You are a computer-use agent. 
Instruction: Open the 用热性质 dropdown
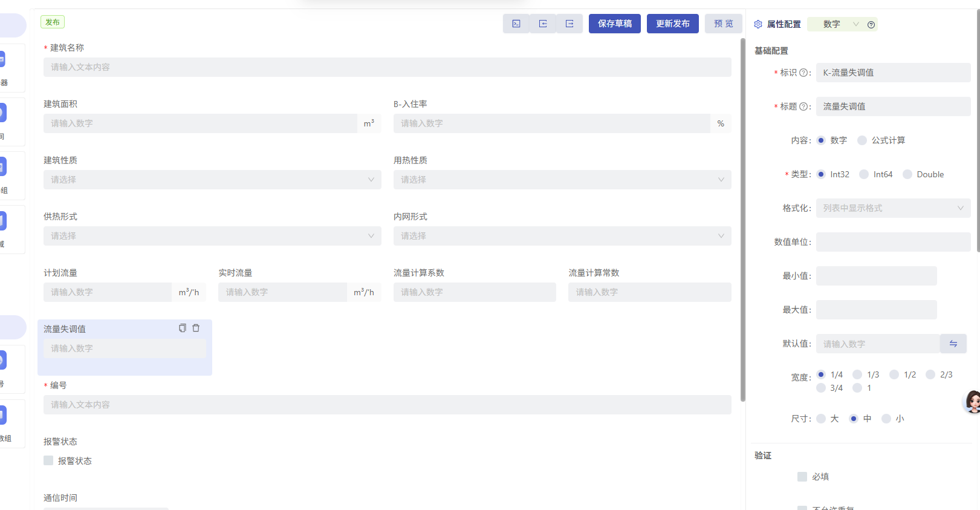[562, 180]
